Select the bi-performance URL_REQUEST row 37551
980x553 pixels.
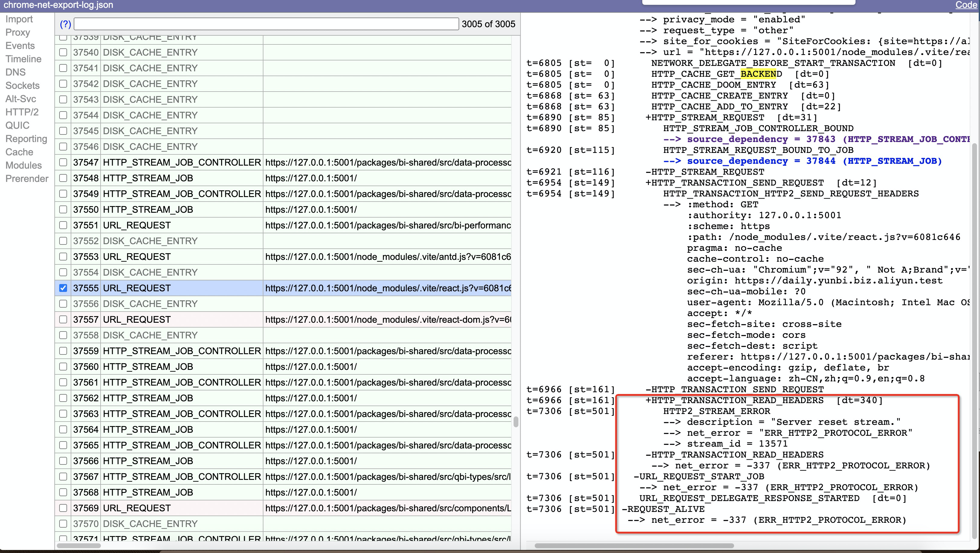283,225
